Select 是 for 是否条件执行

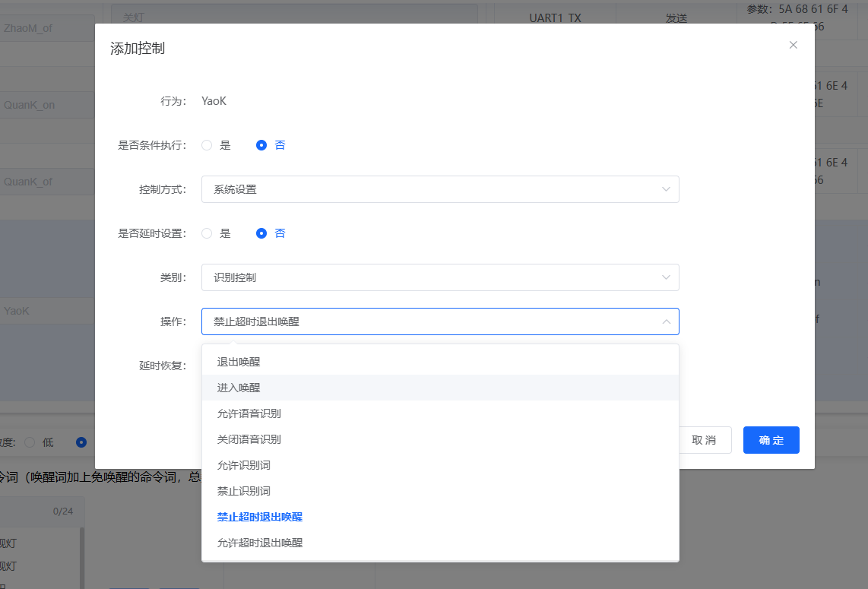(x=206, y=144)
